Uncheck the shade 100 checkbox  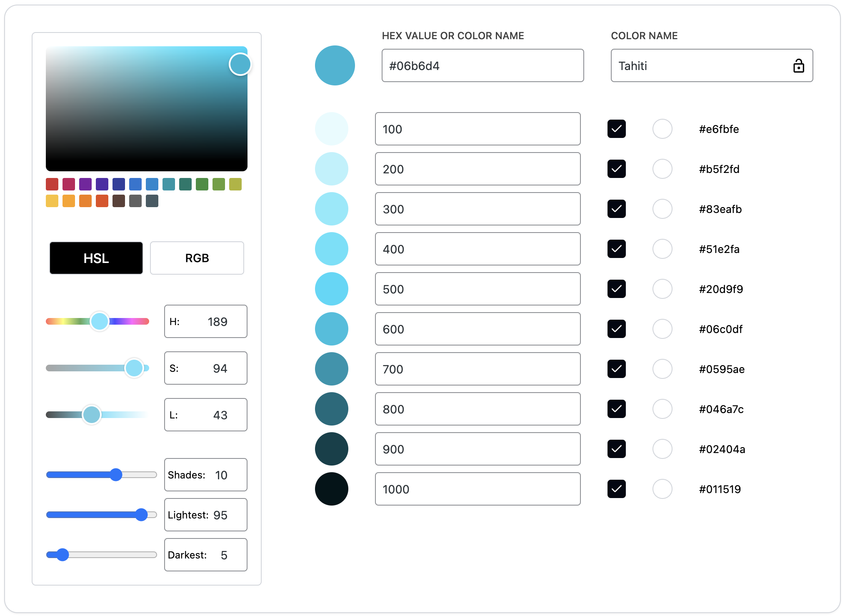point(616,129)
